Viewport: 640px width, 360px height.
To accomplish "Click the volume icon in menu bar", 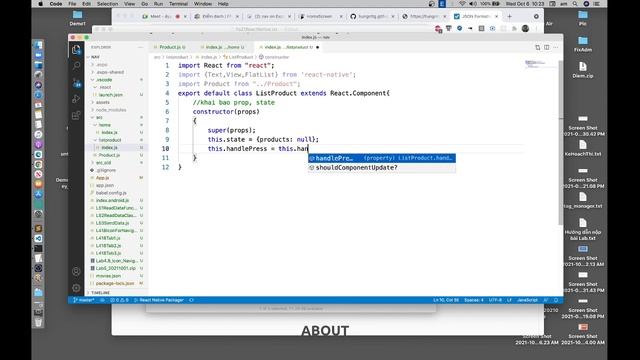I will (x=473, y=4).
